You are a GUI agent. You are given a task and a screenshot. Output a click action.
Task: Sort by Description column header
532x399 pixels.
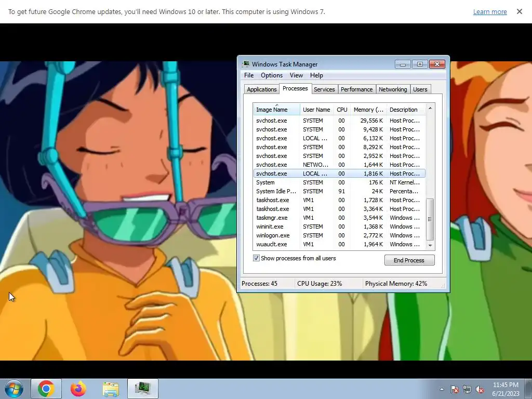coord(406,110)
